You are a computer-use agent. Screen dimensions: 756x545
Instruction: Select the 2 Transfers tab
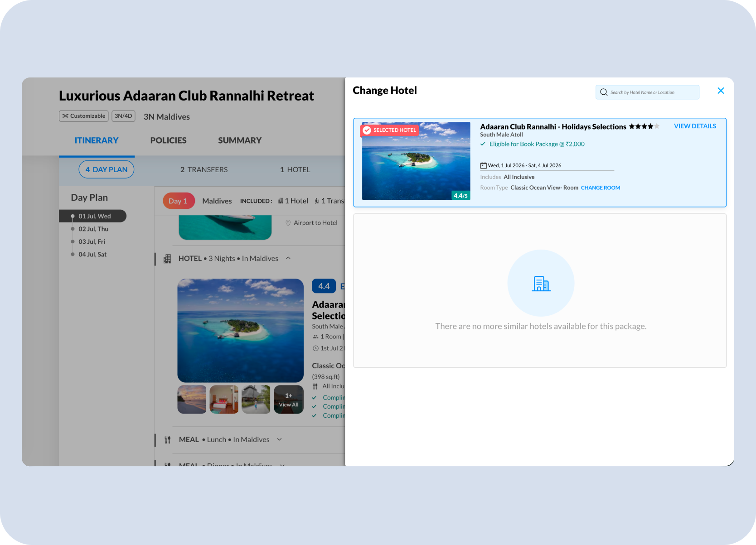204,169
